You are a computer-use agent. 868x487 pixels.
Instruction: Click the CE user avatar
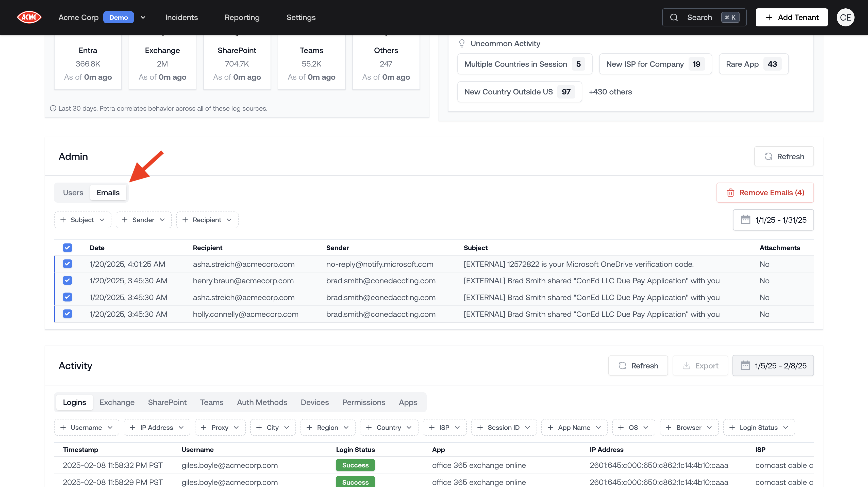pos(845,18)
